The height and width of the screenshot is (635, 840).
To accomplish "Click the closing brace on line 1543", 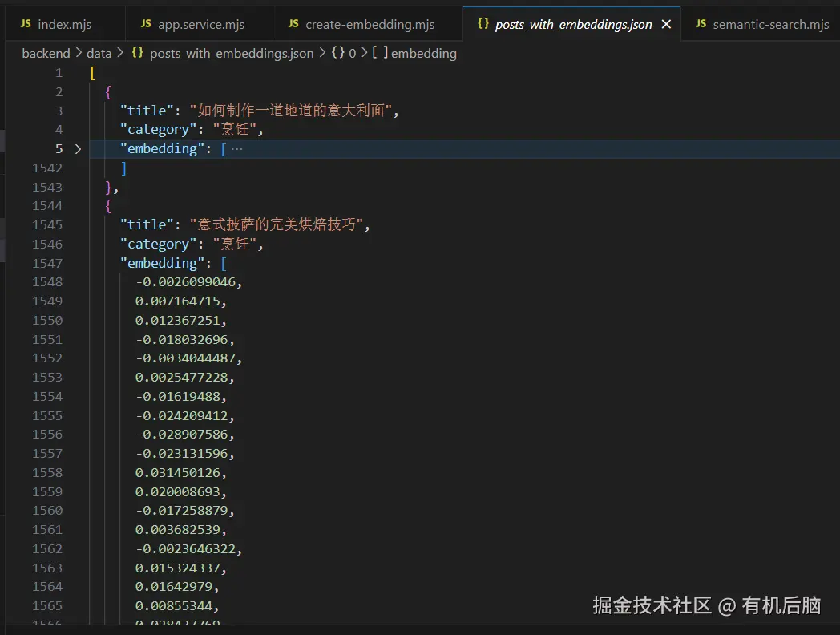I will (108, 187).
